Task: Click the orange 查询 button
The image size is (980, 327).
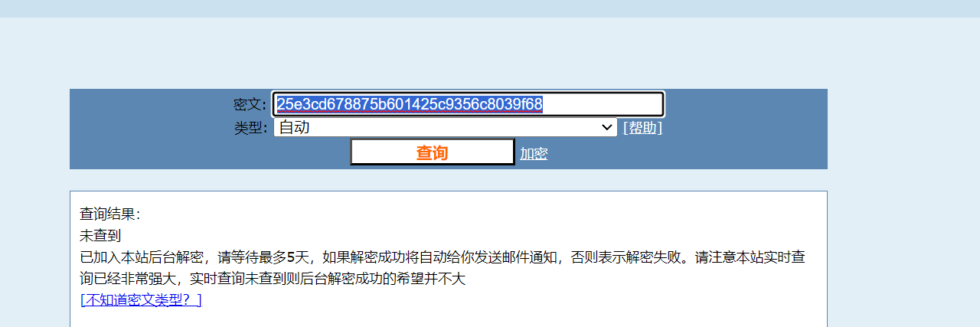Action: pos(433,152)
